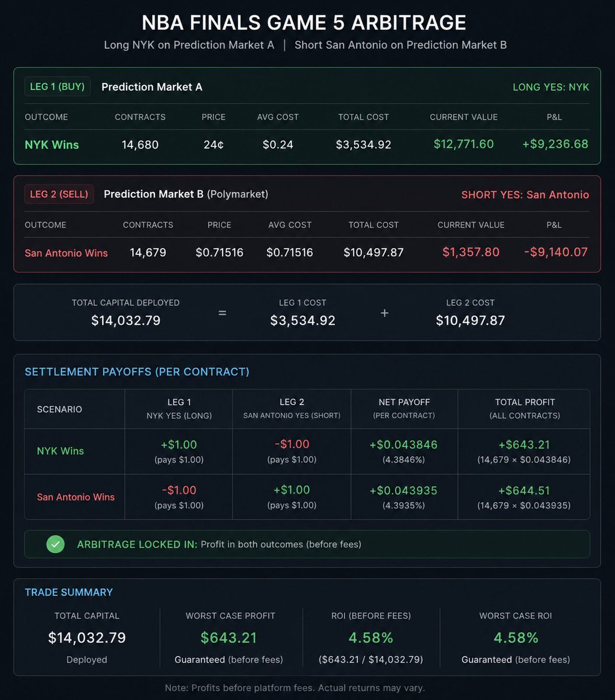The image size is (615, 700).
Task: Click the SCENARIO column header
Action: [x=59, y=409]
